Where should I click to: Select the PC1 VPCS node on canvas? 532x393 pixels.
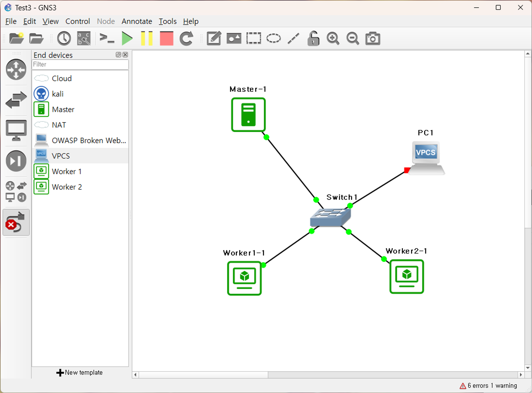point(426,158)
